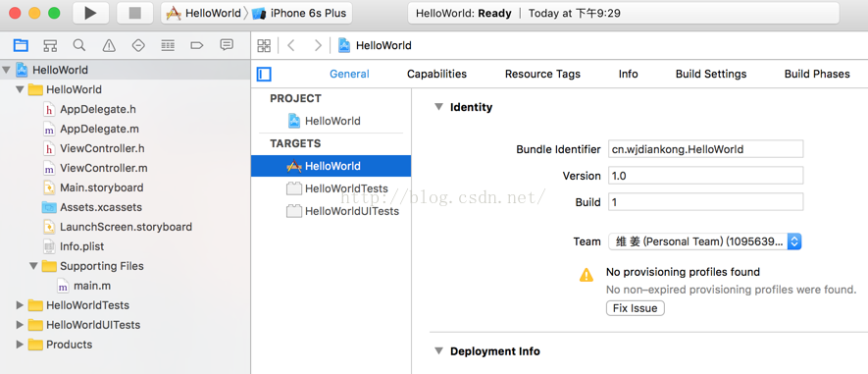Click the Bundle Identifier field

pyautogui.click(x=705, y=149)
